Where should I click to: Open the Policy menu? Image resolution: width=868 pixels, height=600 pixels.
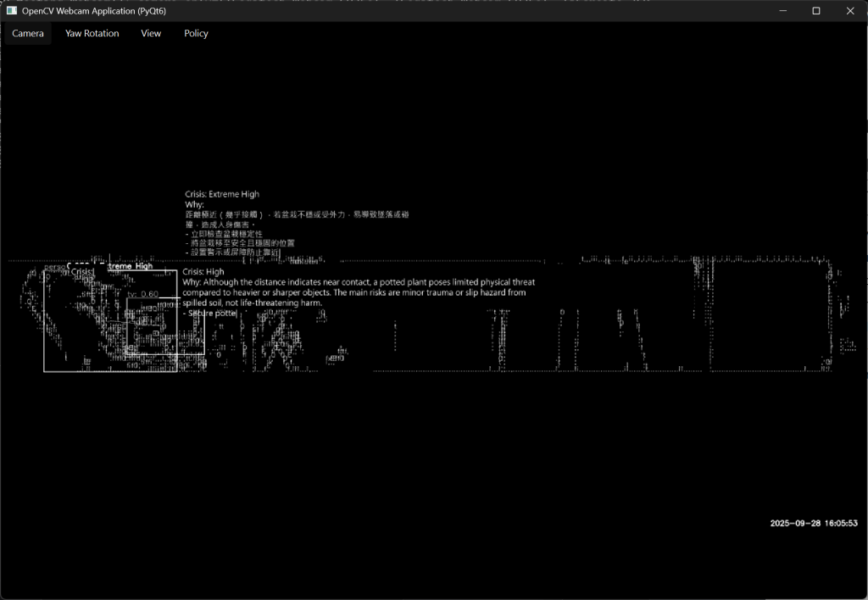[x=196, y=33]
